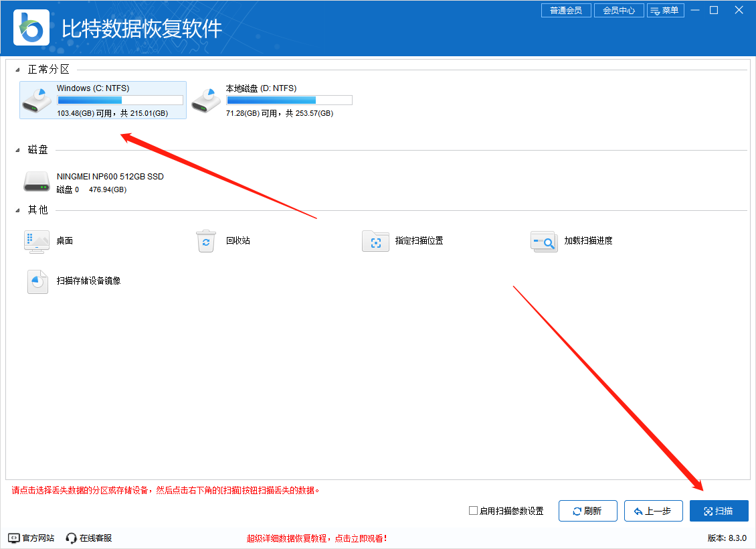Image resolution: width=756 pixels, height=549 pixels.
Task: Click the D: drive usage bar
Action: pyautogui.click(x=289, y=100)
